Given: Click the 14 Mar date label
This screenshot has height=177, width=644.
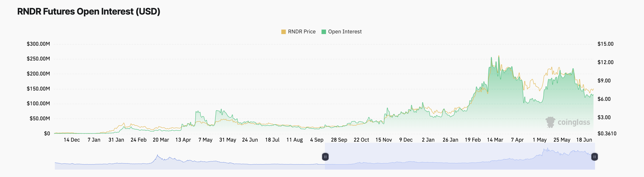Looking at the screenshot, I should point(495,140).
